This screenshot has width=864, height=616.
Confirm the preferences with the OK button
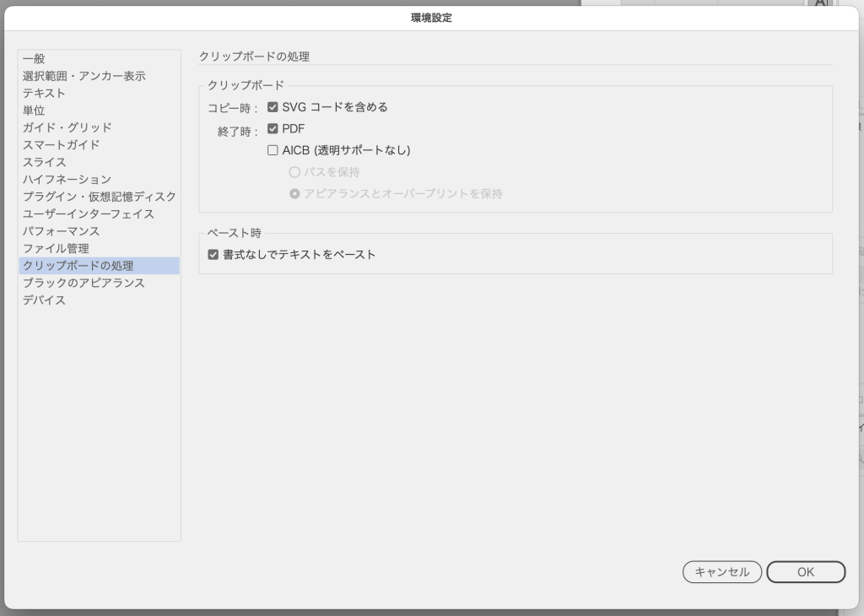coord(805,572)
